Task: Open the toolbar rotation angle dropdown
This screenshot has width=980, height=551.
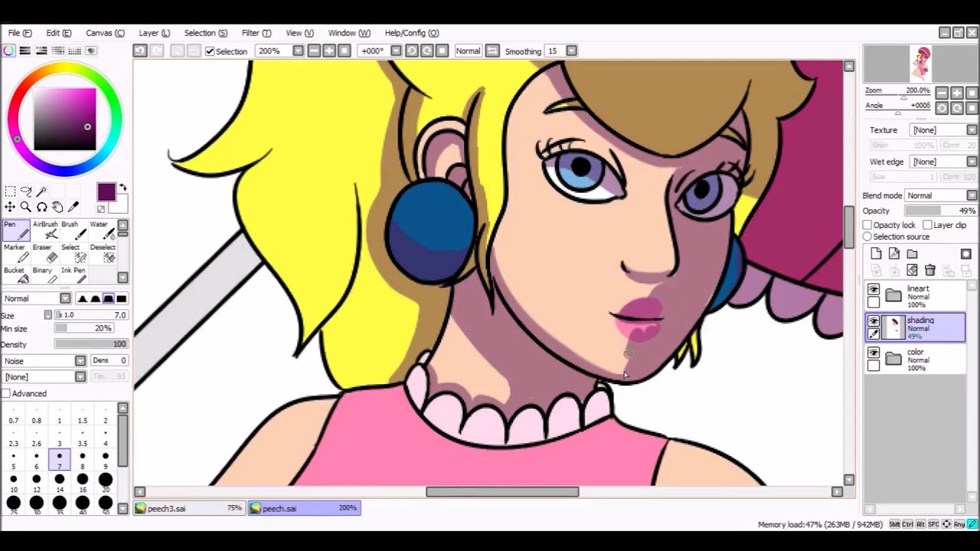Action: [396, 51]
